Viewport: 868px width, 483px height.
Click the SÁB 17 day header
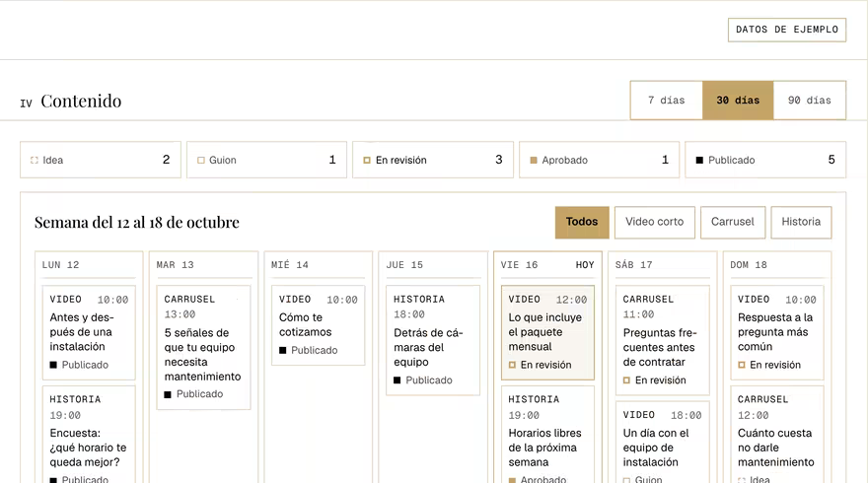pos(634,265)
